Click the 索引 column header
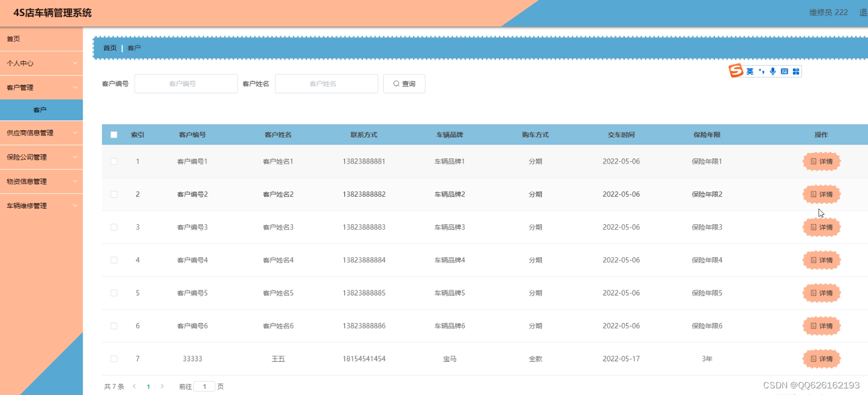Image resolution: width=868 pixels, height=395 pixels. pyautogui.click(x=138, y=135)
